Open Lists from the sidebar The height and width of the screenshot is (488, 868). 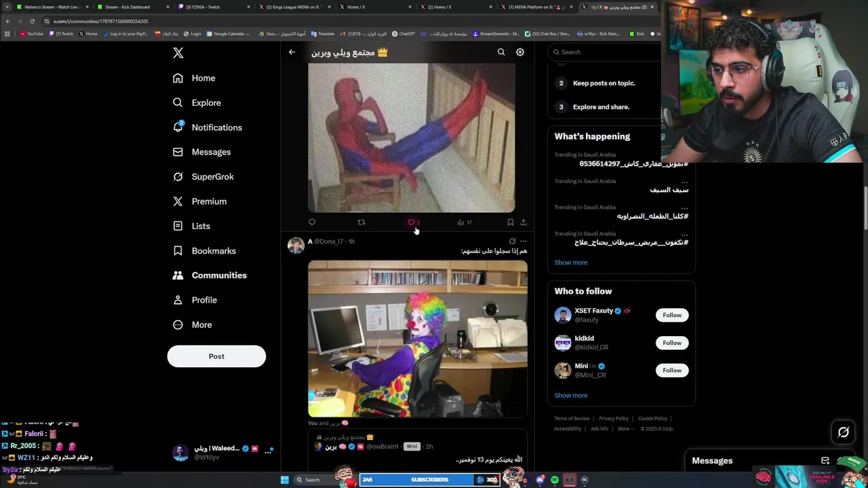(191, 226)
